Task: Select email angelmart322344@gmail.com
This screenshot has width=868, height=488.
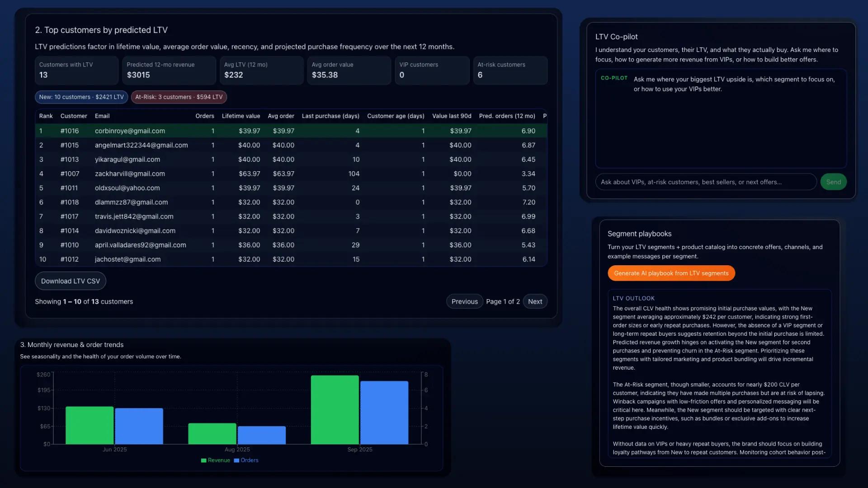Action: [x=141, y=145]
